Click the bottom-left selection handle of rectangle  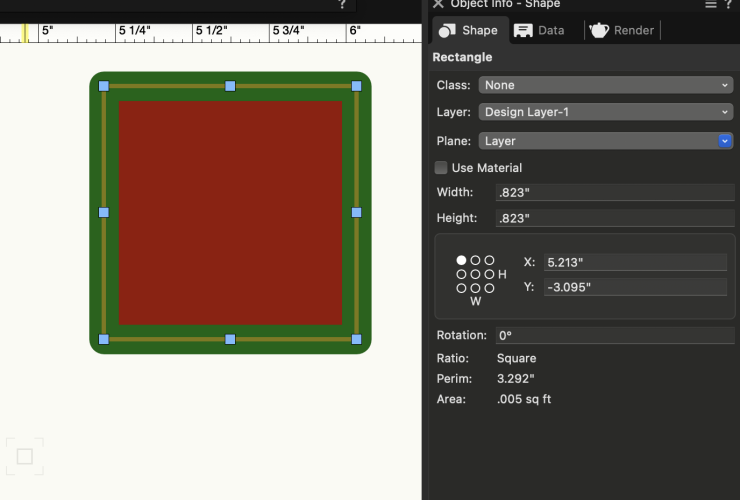pyautogui.click(x=104, y=339)
